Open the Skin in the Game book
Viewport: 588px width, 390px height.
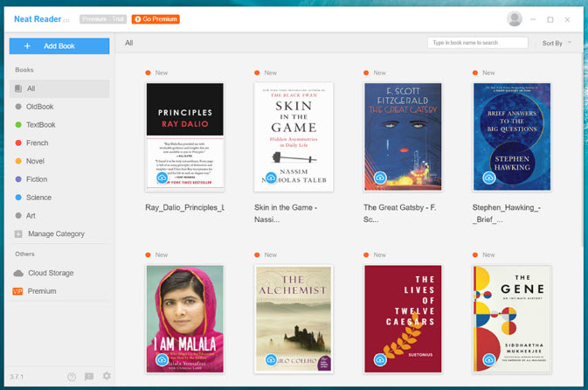click(294, 136)
